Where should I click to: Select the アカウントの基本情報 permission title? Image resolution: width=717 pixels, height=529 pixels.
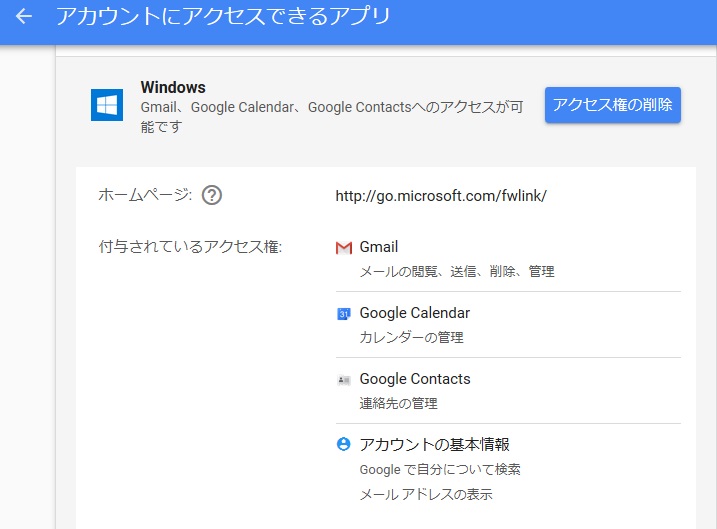pos(434,444)
